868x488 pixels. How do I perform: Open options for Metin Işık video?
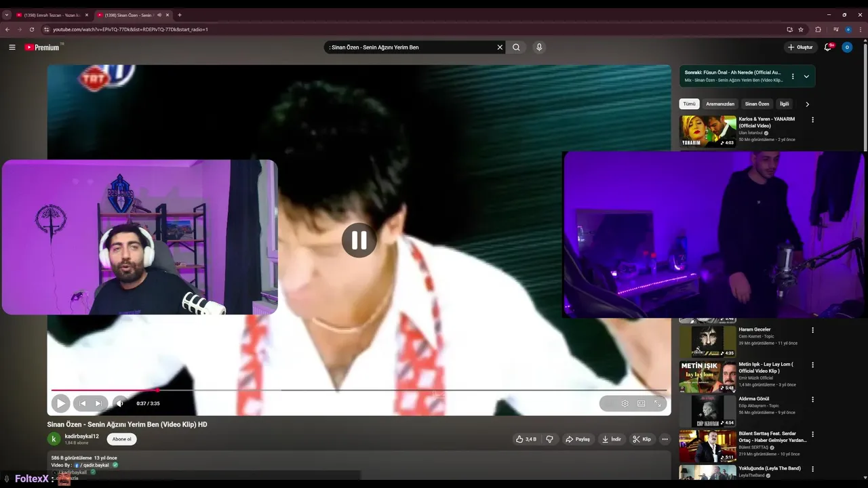pyautogui.click(x=812, y=365)
